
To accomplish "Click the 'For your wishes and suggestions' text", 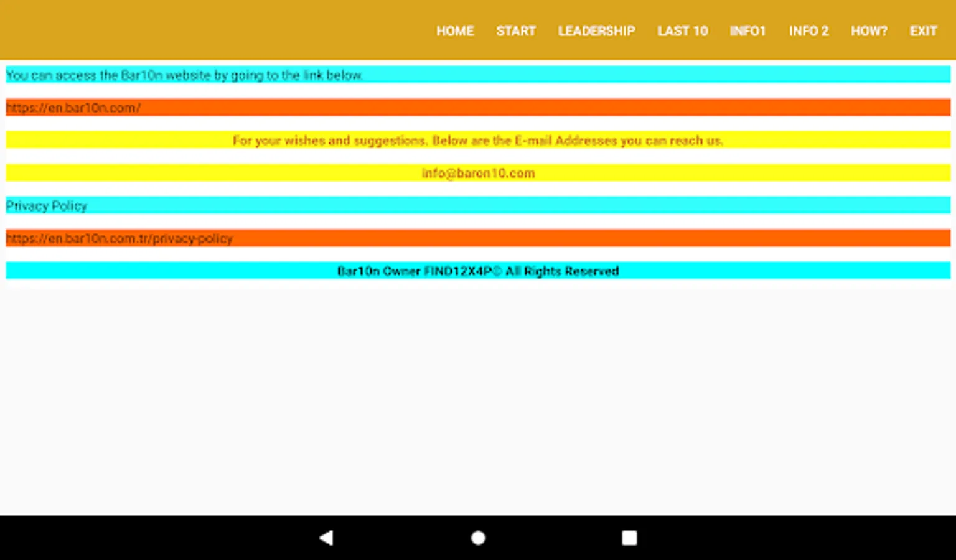I will pos(478,141).
